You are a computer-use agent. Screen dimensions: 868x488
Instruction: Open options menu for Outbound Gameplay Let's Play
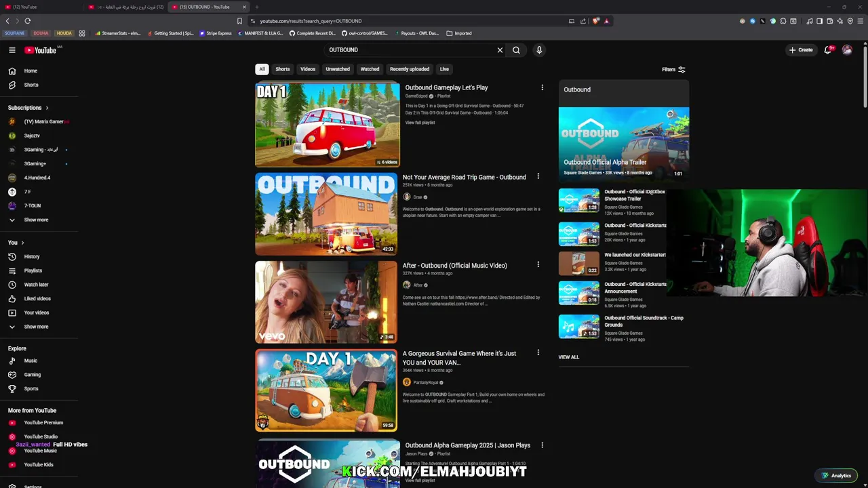pyautogui.click(x=542, y=87)
